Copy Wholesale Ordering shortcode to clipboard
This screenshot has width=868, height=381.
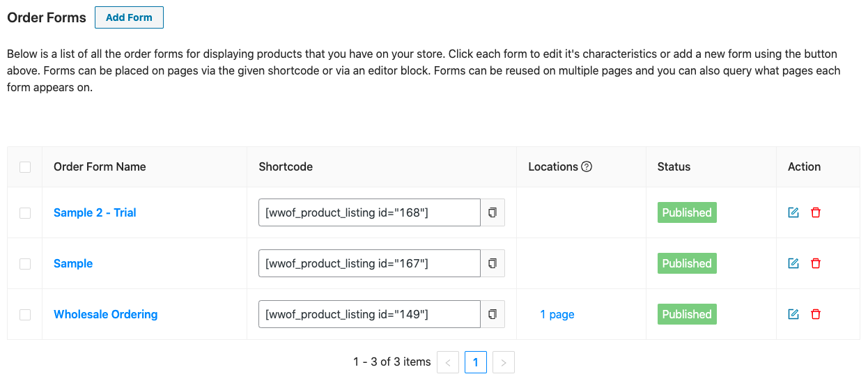tap(493, 314)
